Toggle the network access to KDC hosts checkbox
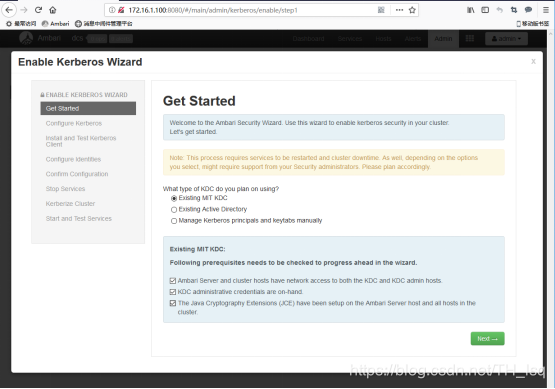555x389 pixels. pos(173,281)
